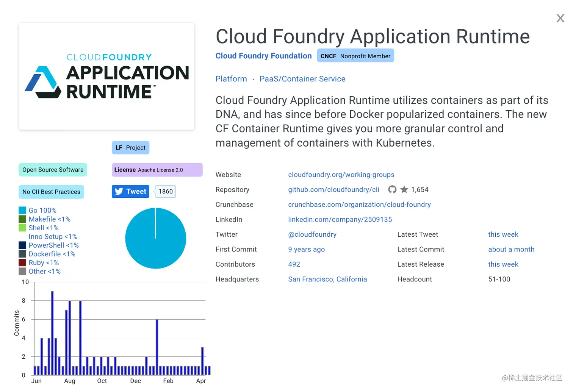Screen dimensions: 573x392
Task: Click the PowerShell color swatch in legend
Action: 22,245
